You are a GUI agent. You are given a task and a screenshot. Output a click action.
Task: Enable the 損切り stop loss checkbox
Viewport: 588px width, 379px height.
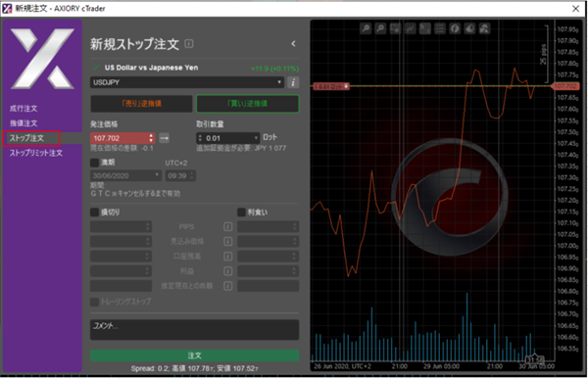(x=94, y=213)
